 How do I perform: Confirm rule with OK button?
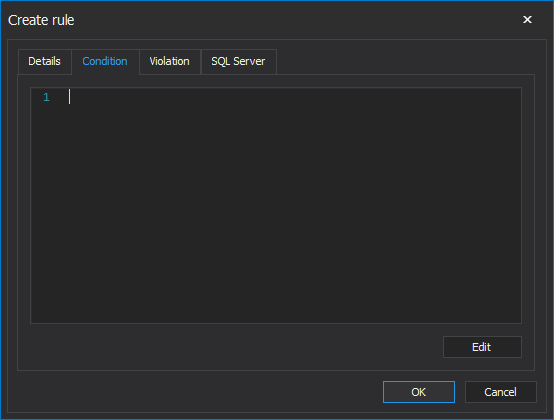click(x=419, y=392)
